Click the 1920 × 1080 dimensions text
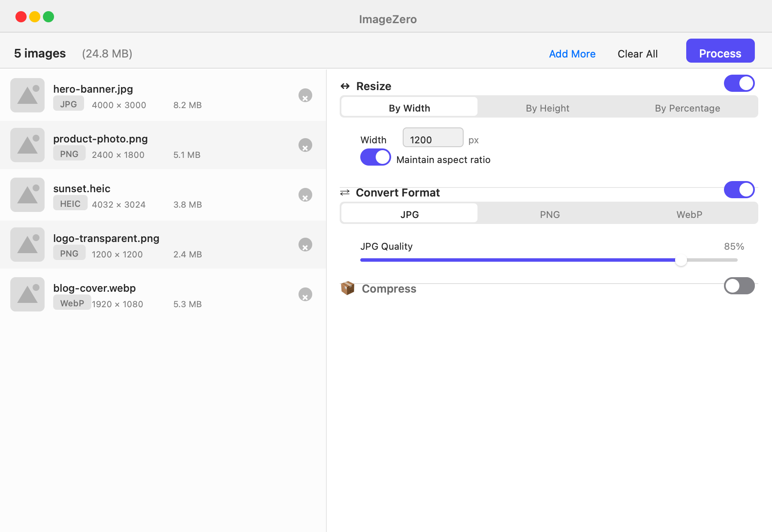Image resolution: width=772 pixels, height=532 pixels. tap(118, 304)
